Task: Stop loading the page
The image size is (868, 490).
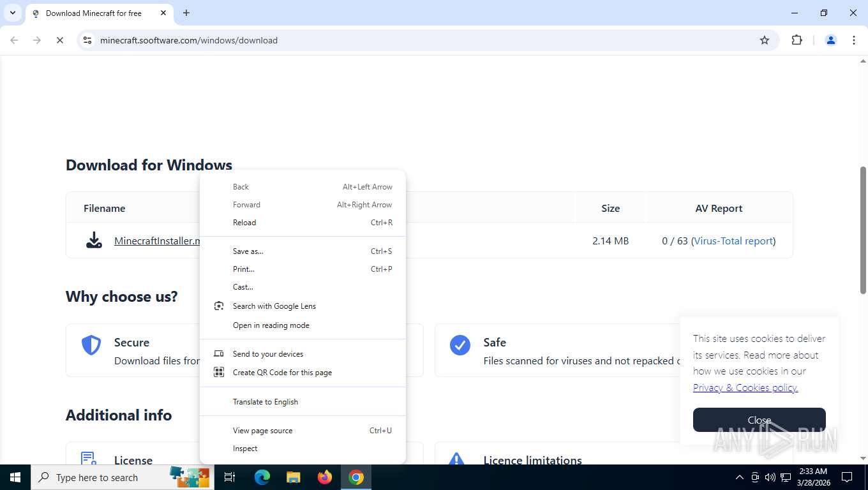Action: click(59, 40)
